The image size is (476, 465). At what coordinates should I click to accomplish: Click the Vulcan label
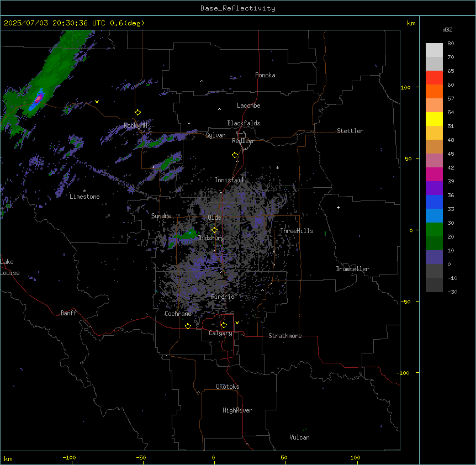(x=299, y=437)
